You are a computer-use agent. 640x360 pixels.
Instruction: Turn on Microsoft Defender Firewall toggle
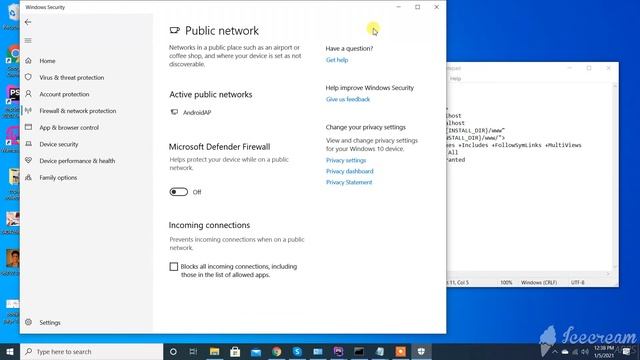point(179,192)
